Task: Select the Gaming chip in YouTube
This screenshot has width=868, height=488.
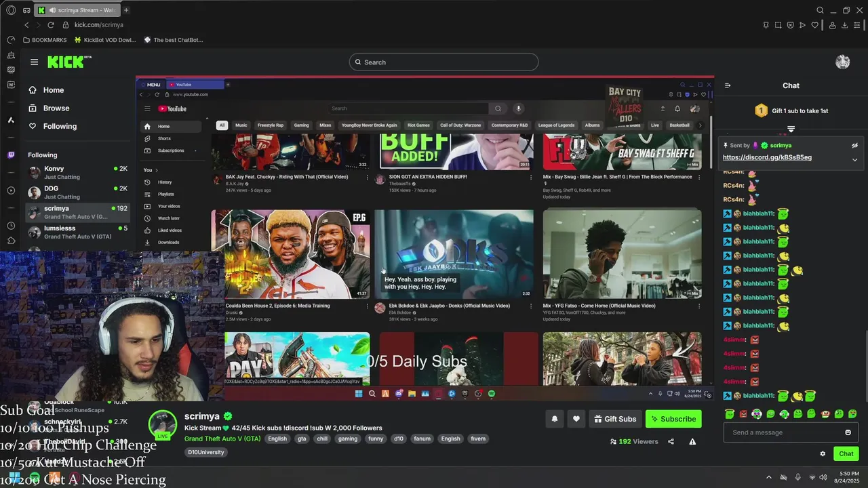Action: pyautogui.click(x=302, y=125)
